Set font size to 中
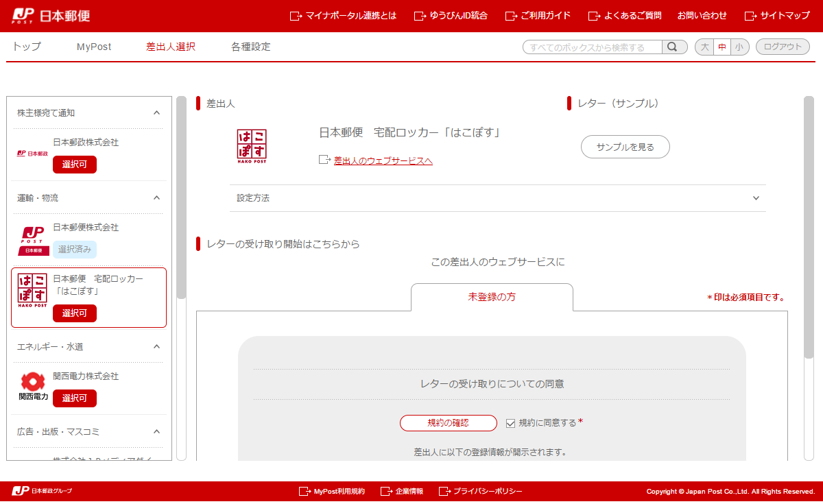This screenshot has height=504, width=823. (x=722, y=47)
